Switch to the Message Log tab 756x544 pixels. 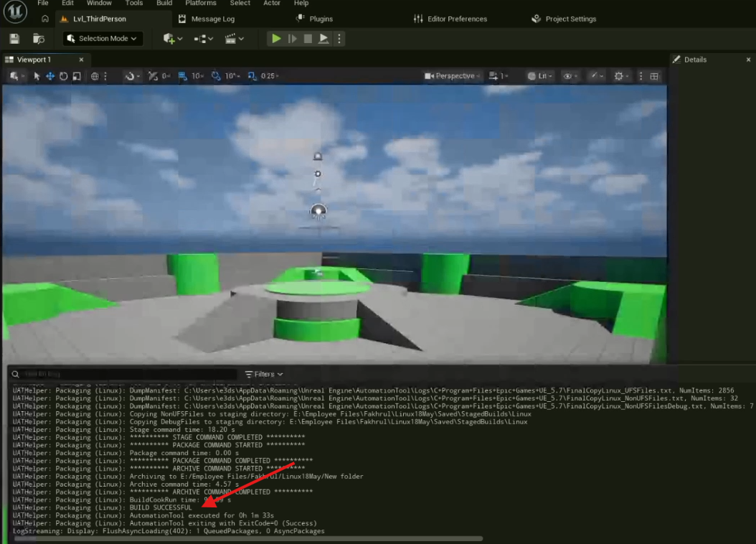tap(207, 19)
